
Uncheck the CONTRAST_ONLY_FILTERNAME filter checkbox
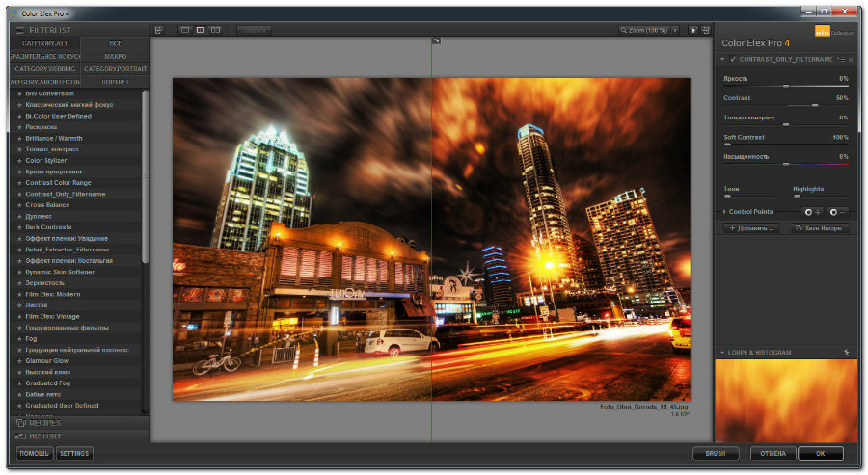pos(733,59)
